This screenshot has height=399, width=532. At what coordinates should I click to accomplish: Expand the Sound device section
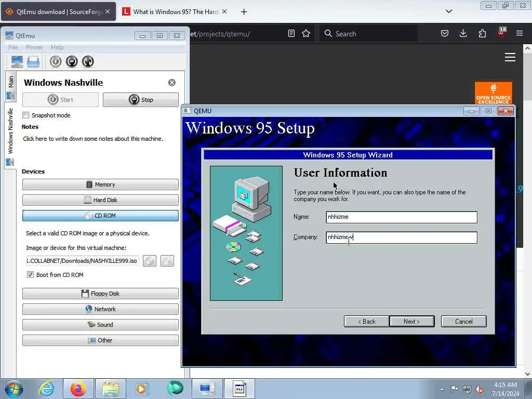pyautogui.click(x=100, y=325)
